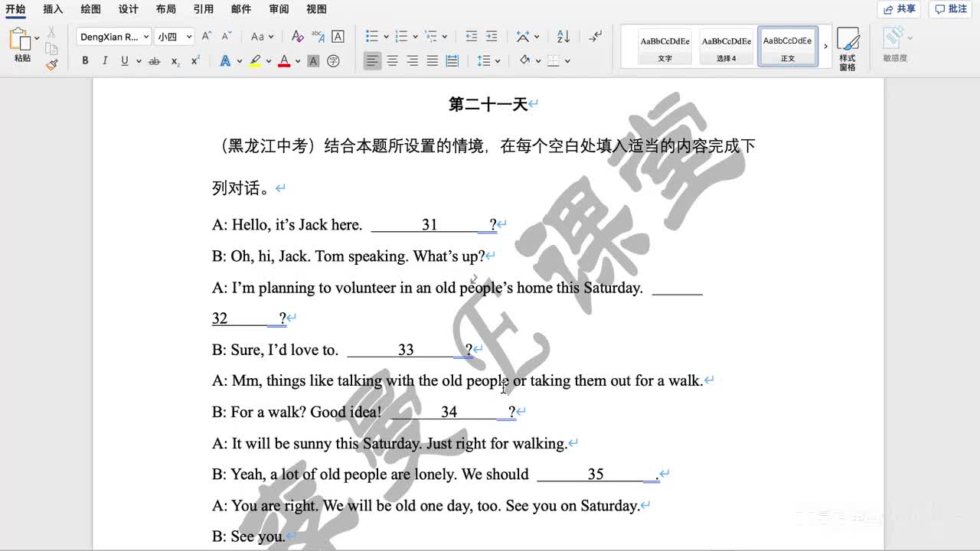980x551 pixels.
Task: Click the Clear Formatting eraser icon
Action: 298,36
